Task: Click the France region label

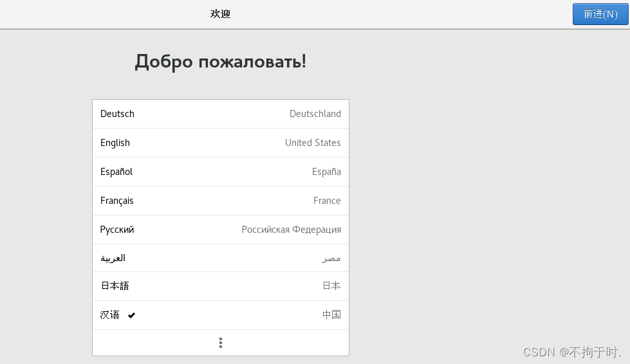Action: (327, 201)
